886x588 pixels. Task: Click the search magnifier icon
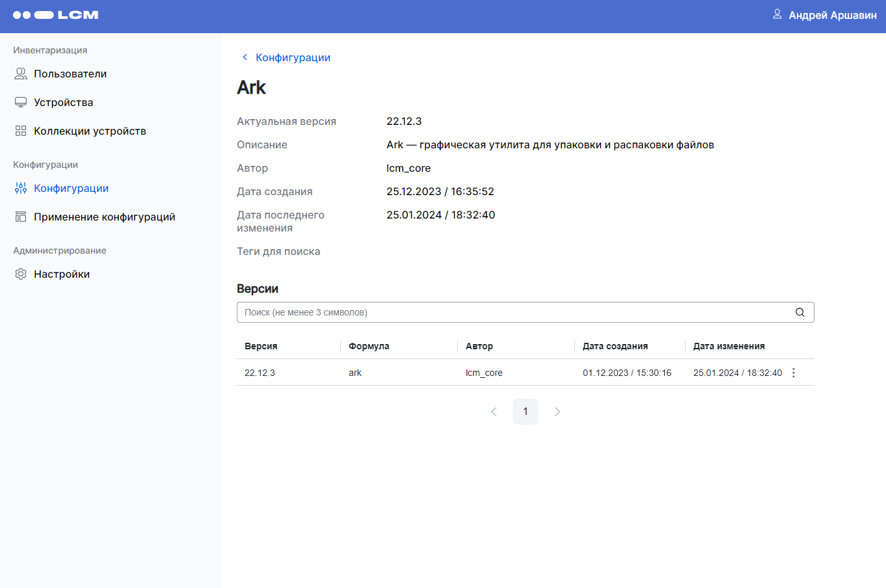coord(800,312)
